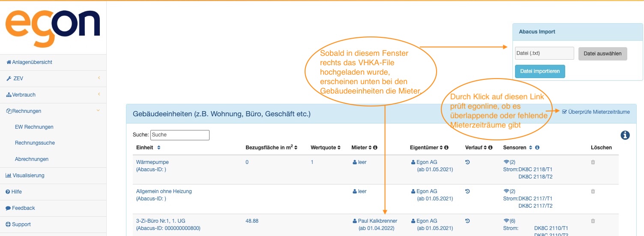Delete the Allgemein ohne Heizung unit

point(593,191)
